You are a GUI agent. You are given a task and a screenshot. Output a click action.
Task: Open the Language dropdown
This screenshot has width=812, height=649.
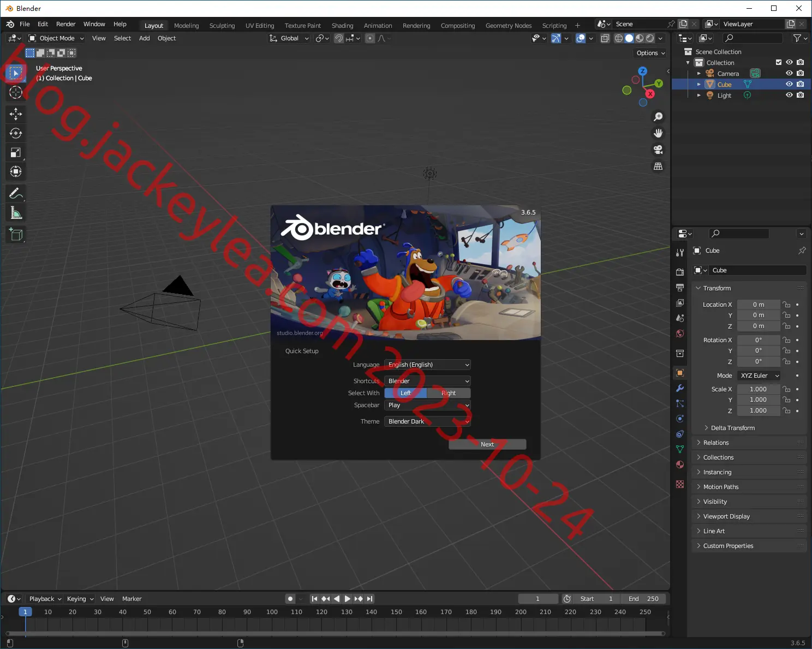pyautogui.click(x=427, y=365)
